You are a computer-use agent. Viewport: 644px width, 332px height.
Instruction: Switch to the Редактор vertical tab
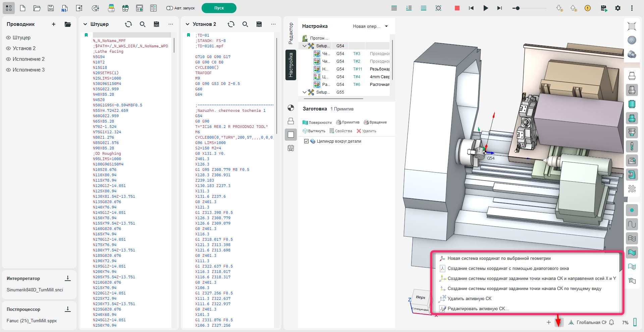click(x=291, y=33)
